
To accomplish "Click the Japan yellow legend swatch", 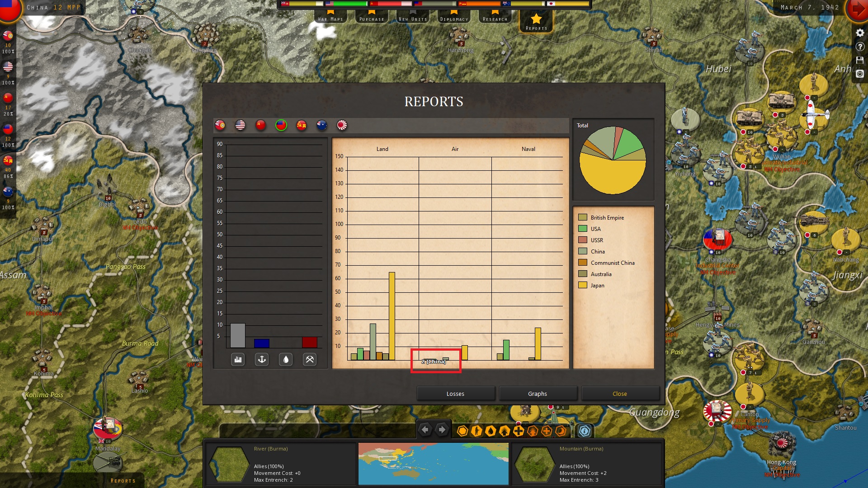I will 583,285.
